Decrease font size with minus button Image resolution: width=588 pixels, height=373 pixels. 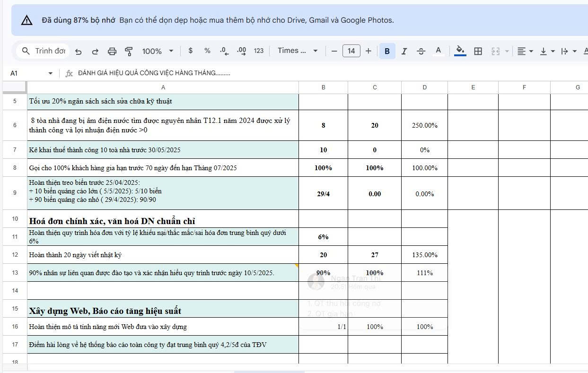pyautogui.click(x=334, y=51)
